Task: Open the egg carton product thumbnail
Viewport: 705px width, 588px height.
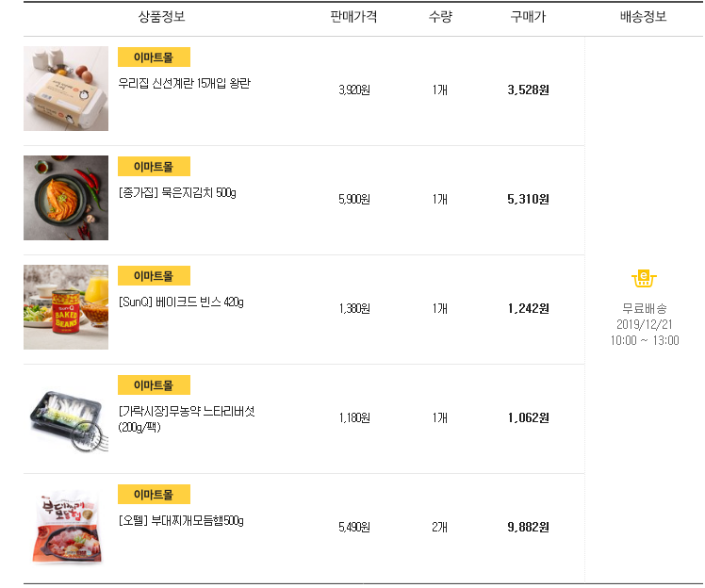Action: [x=66, y=89]
